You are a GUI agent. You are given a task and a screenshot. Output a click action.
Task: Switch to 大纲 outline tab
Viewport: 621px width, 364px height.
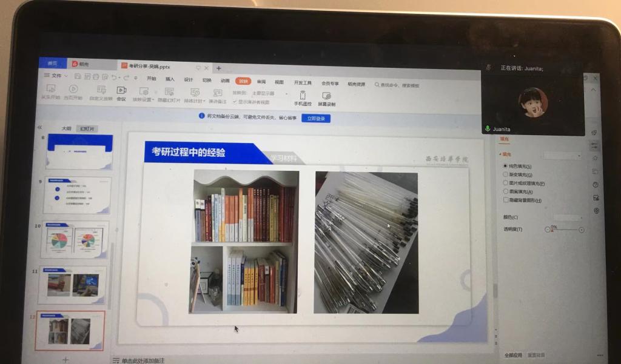[67, 128]
